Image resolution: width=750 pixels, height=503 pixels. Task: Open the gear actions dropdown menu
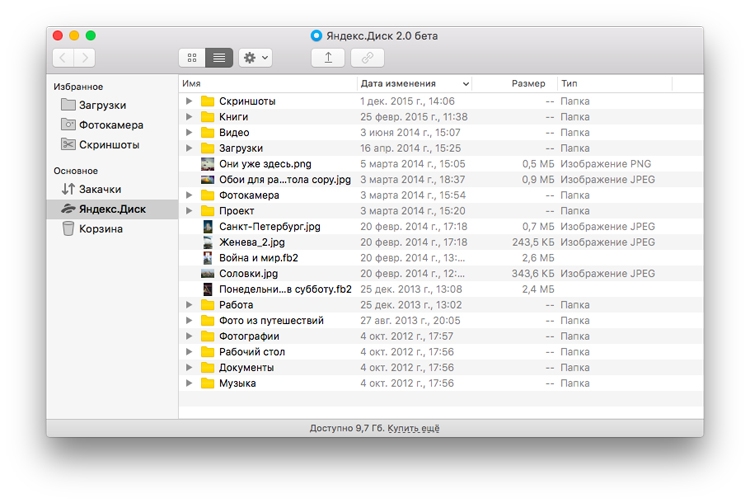tap(255, 58)
